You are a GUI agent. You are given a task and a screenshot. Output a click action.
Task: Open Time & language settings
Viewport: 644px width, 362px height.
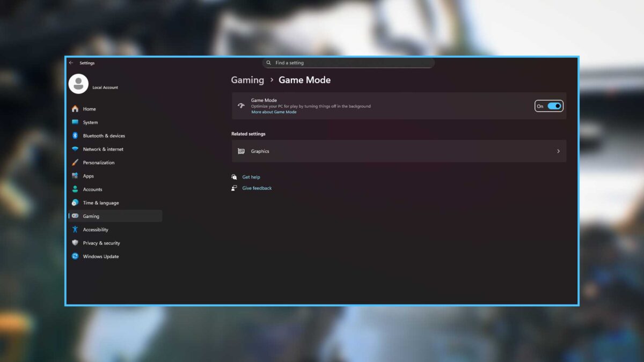(x=102, y=202)
